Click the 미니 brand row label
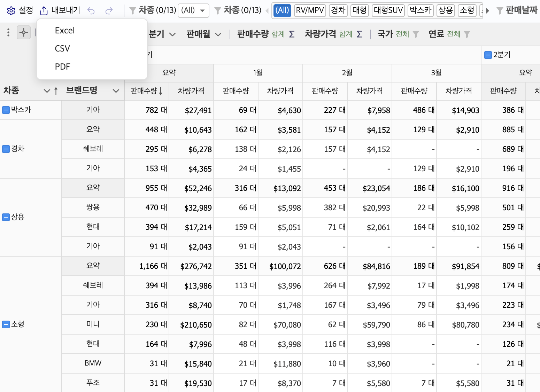 point(93,324)
